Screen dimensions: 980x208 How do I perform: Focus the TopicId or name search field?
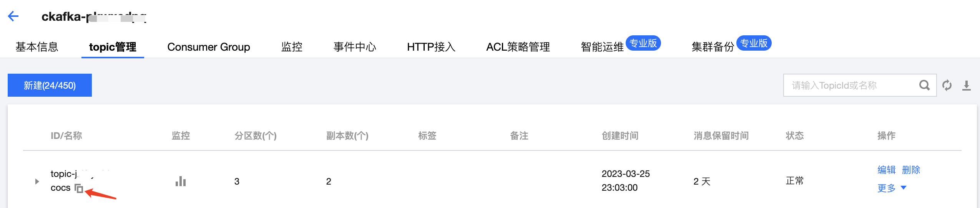851,85
